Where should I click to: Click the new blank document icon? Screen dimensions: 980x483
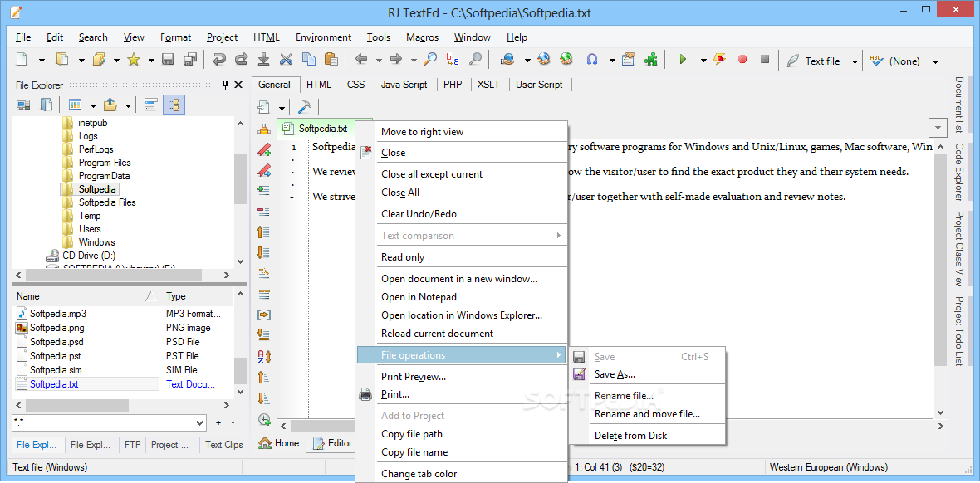pyautogui.click(x=22, y=60)
